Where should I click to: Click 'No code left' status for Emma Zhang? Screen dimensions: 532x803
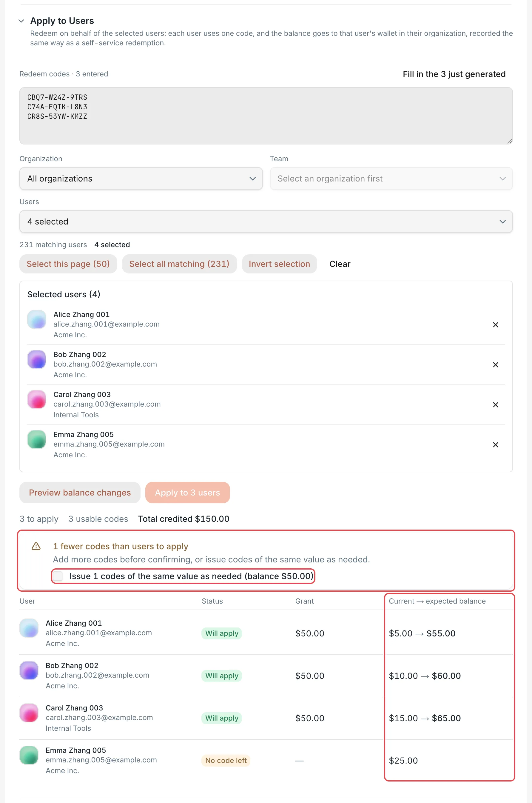pos(226,761)
